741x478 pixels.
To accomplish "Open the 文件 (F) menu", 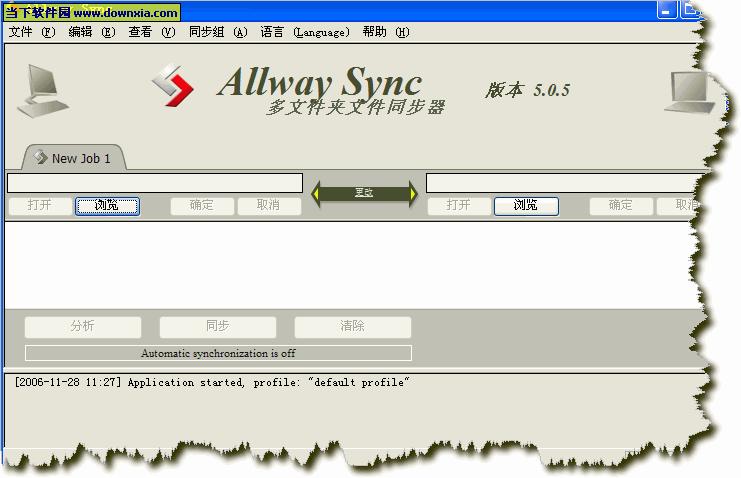I will 32,32.
